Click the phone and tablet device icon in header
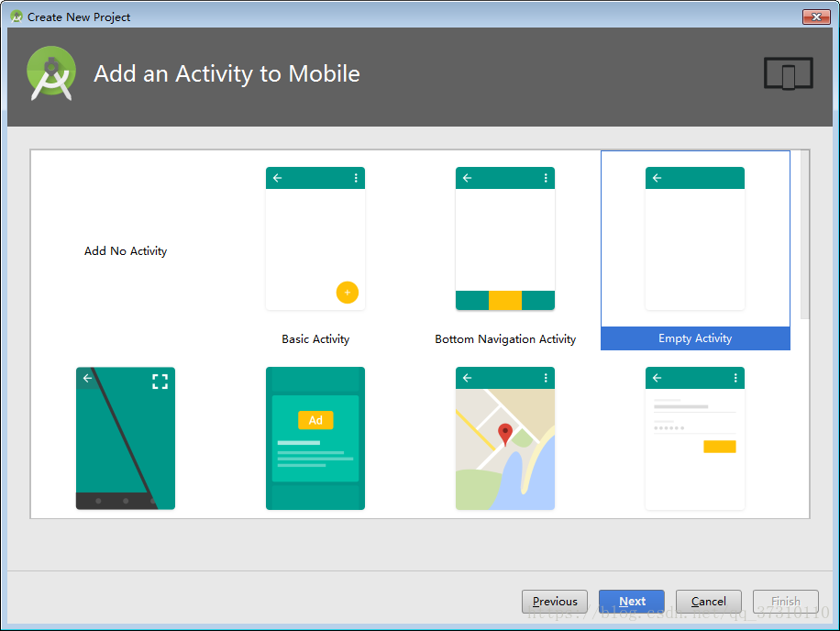This screenshot has height=631, width=840. pyautogui.click(x=789, y=73)
